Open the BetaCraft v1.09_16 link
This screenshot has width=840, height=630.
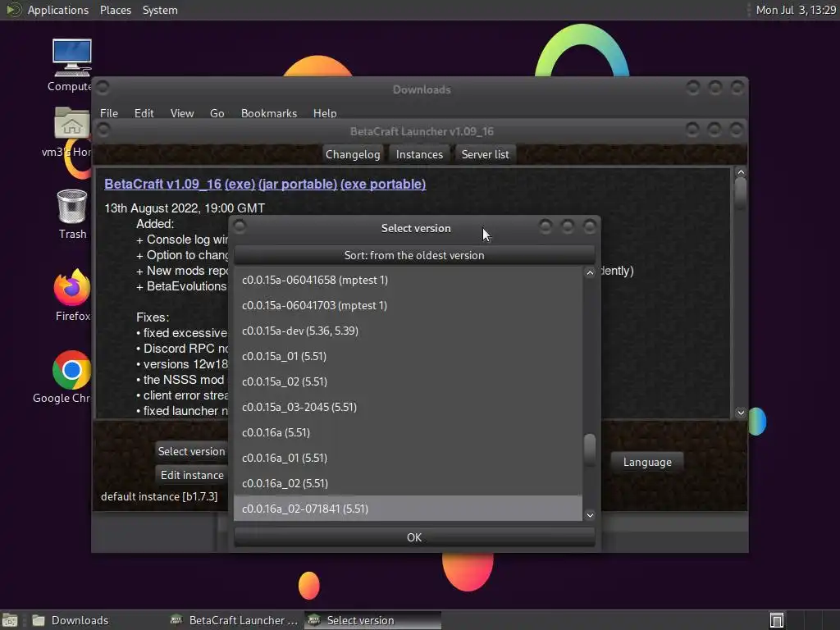pyautogui.click(x=163, y=184)
